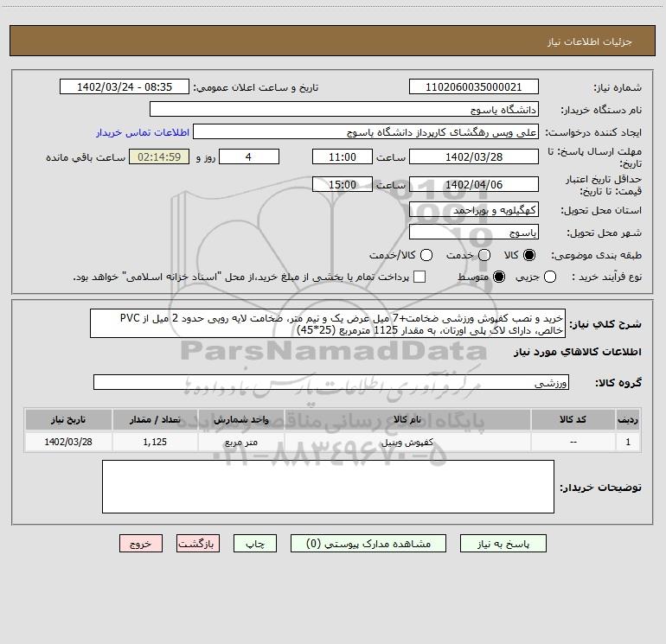Click the need number field 1102060035000021

pyautogui.click(x=474, y=87)
